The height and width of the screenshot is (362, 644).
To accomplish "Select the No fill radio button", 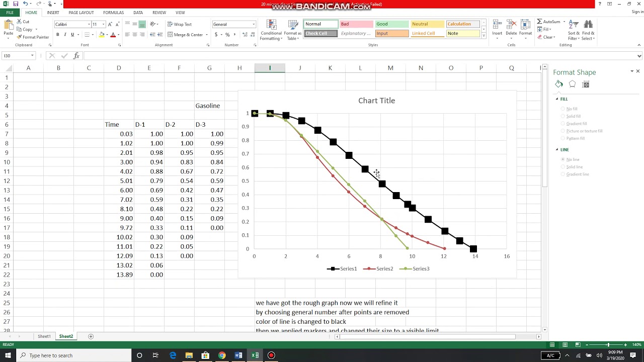I will coord(563,109).
